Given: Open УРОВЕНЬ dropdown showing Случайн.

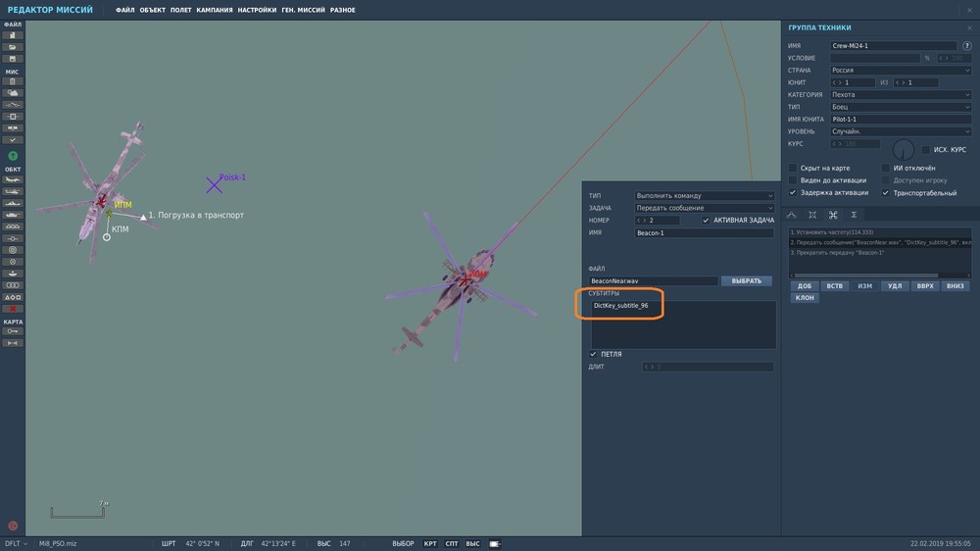Looking at the screenshot, I should click(x=901, y=131).
